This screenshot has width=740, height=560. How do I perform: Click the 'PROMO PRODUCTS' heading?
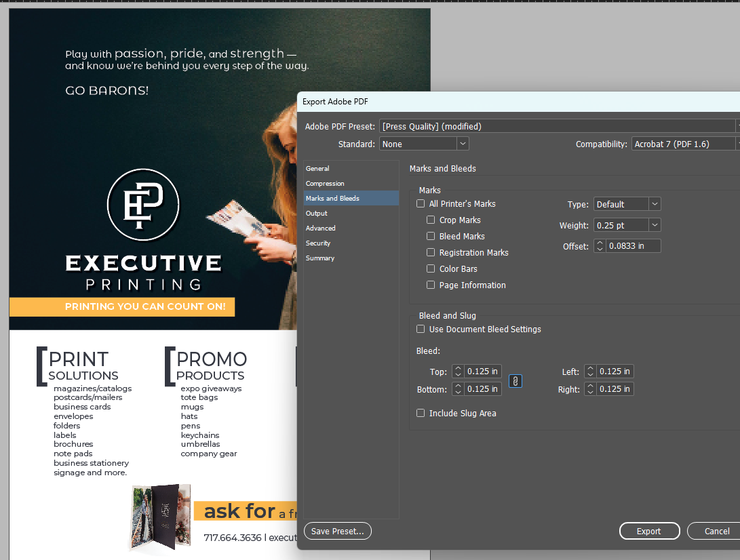tap(211, 365)
